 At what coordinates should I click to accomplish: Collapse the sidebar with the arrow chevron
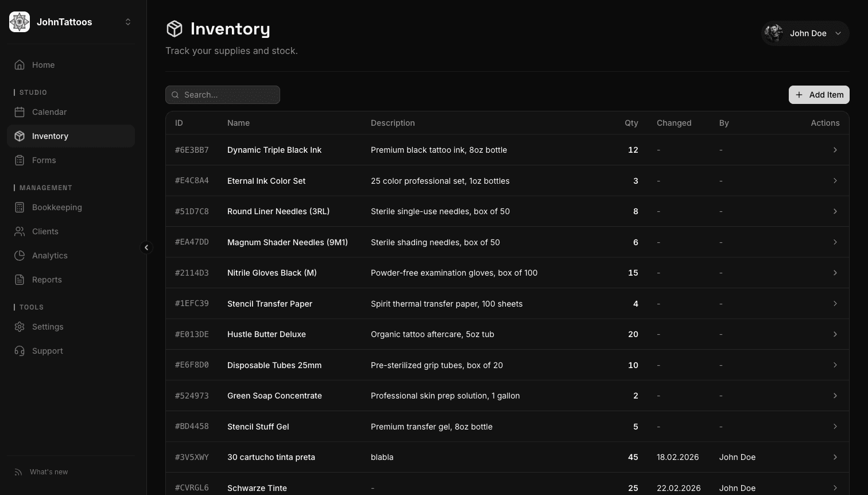pyautogui.click(x=147, y=247)
